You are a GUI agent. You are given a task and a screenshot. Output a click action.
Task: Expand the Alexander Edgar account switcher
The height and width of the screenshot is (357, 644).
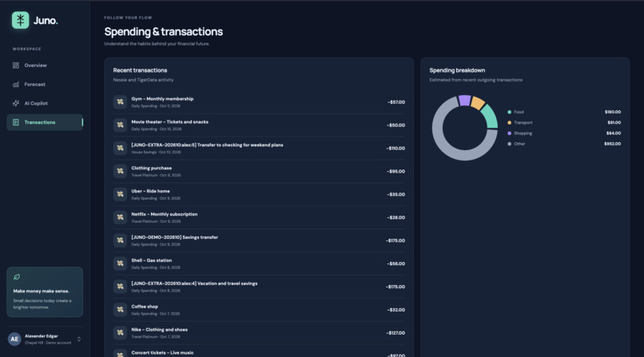click(x=79, y=339)
